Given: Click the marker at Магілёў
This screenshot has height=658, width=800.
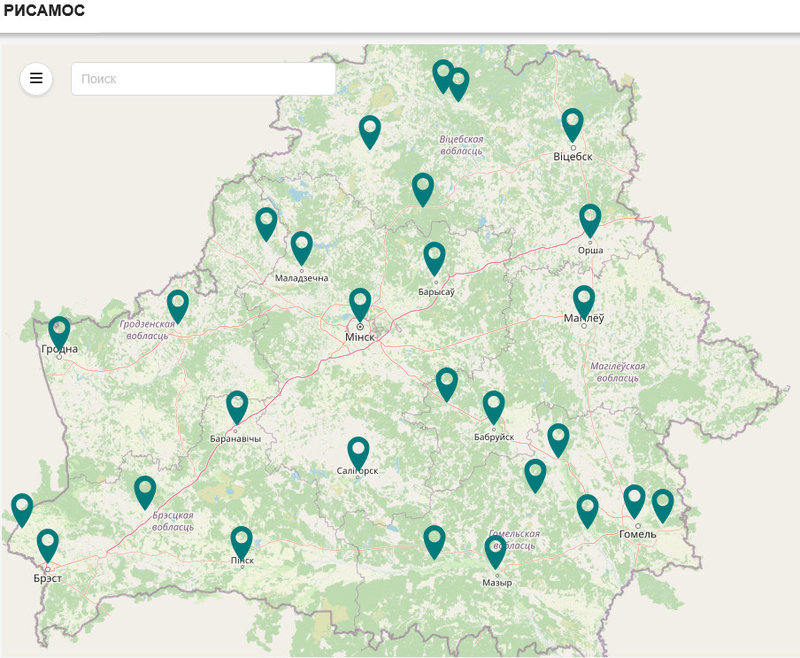Looking at the screenshot, I should tap(584, 300).
